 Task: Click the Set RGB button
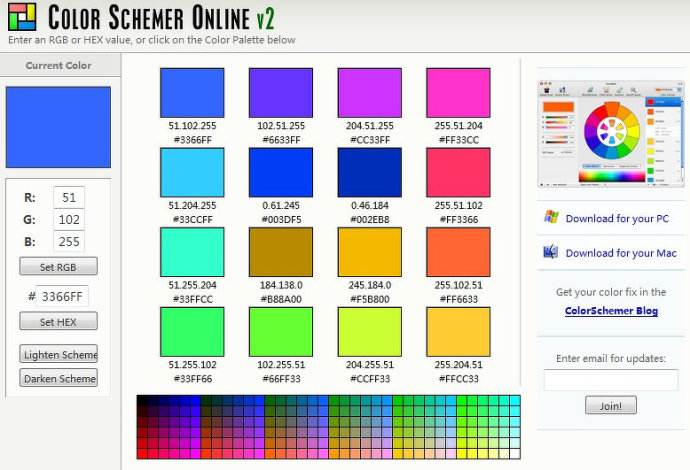click(x=59, y=267)
